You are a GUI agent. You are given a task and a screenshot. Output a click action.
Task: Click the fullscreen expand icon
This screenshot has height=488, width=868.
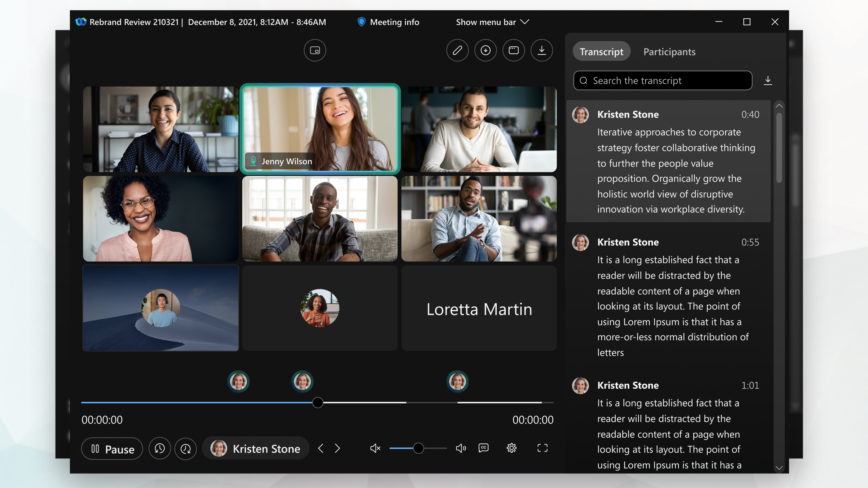tap(542, 449)
